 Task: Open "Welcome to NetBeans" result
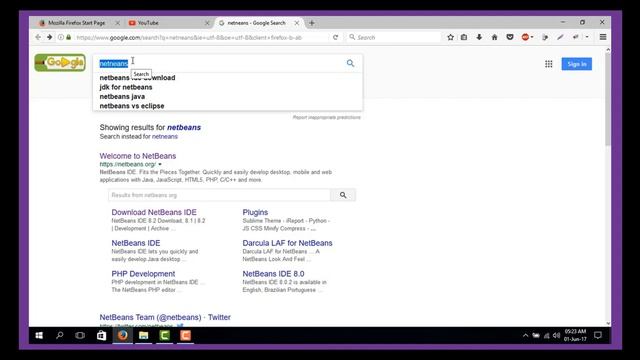[x=138, y=156]
